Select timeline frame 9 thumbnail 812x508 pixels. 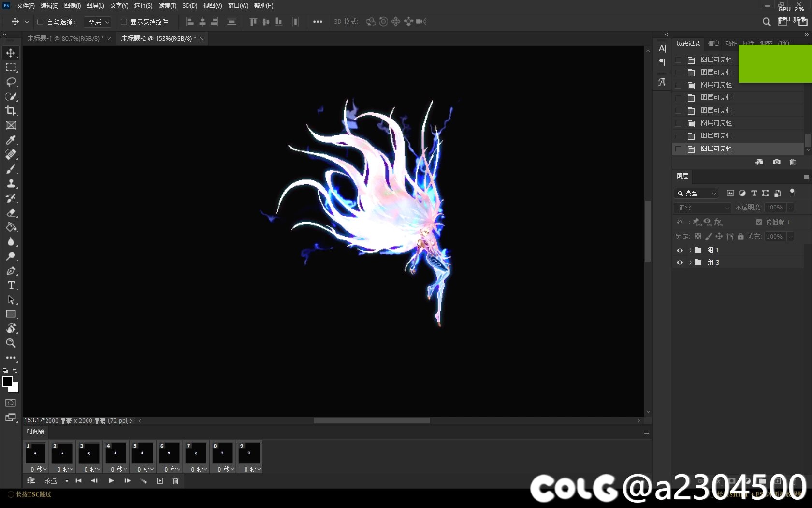pyautogui.click(x=249, y=453)
